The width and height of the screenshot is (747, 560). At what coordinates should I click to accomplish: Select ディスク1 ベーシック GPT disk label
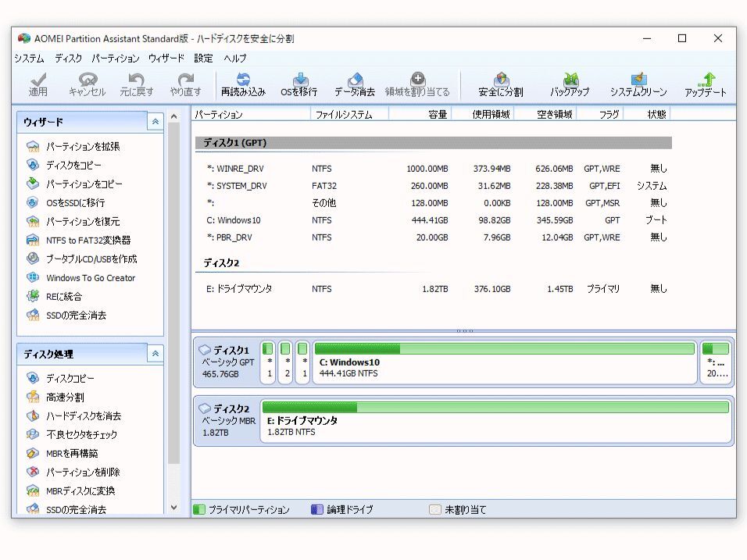tap(227, 362)
